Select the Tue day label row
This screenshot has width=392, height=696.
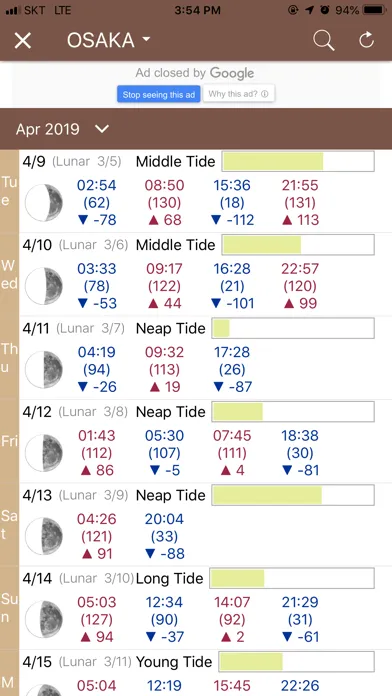point(9,191)
